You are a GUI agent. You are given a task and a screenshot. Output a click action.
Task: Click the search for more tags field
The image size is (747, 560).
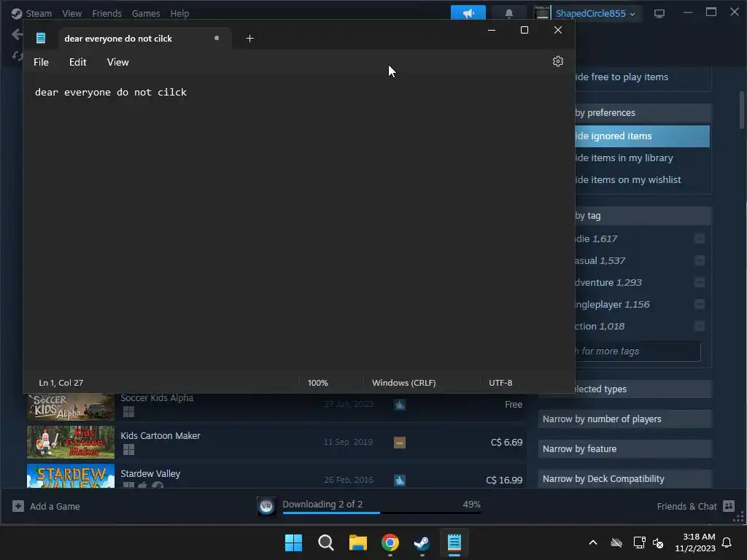tap(638, 351)
